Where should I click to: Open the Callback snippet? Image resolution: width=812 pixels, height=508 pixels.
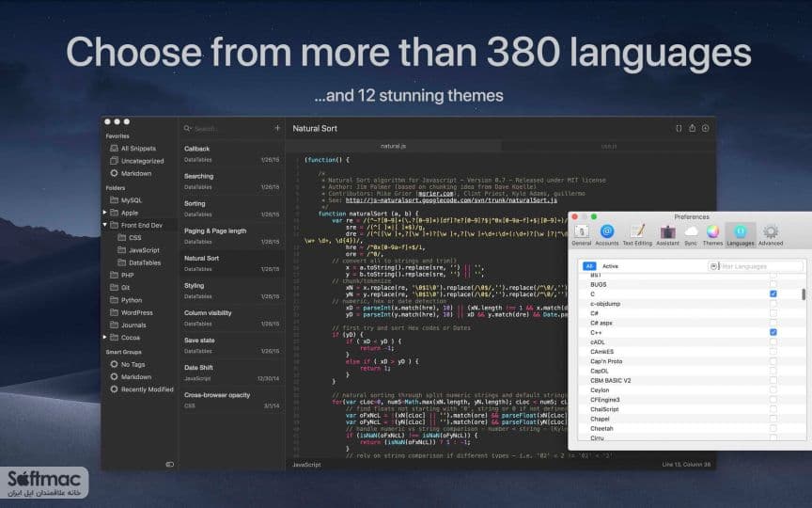[x=231, y=154]
